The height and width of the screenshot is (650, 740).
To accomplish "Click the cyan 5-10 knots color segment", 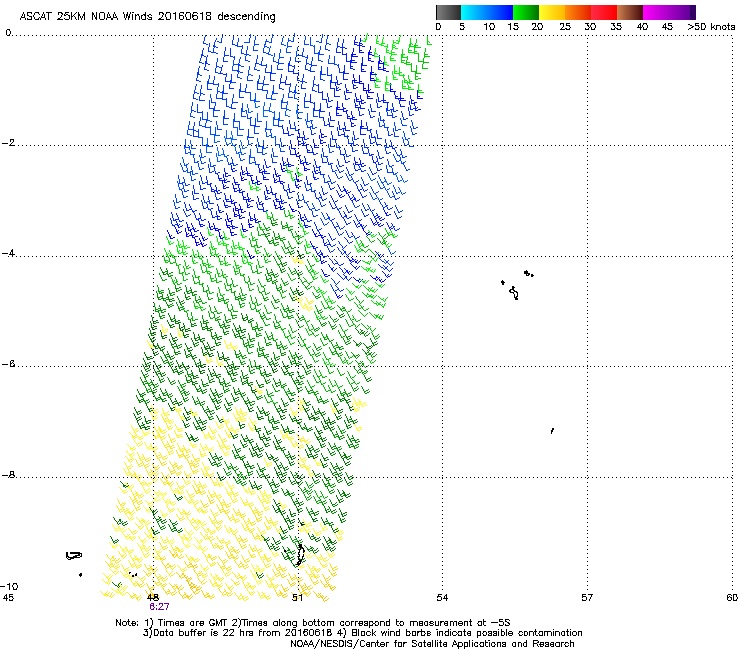I will 474,12.
